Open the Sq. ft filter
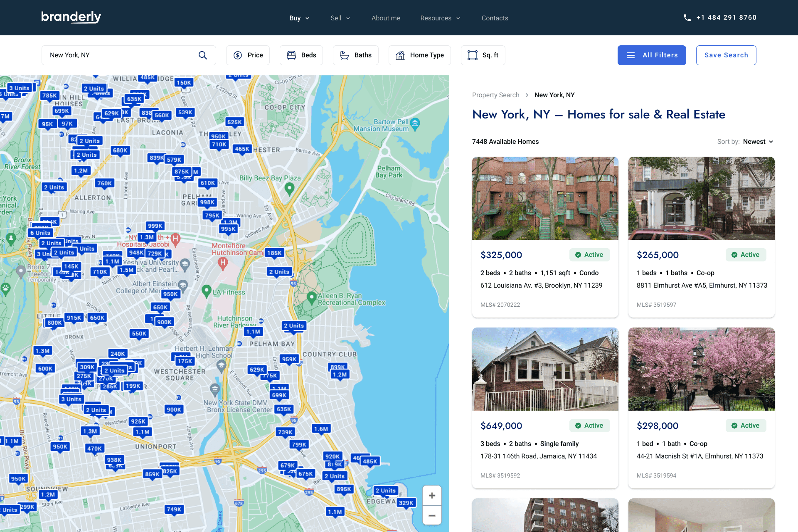The image size is (798, 532). [483, 55]
